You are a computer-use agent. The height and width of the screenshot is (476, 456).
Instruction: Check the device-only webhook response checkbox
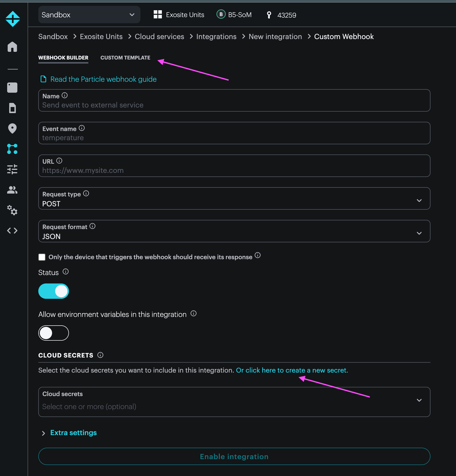pyautogui.click(x=42, y=257)
